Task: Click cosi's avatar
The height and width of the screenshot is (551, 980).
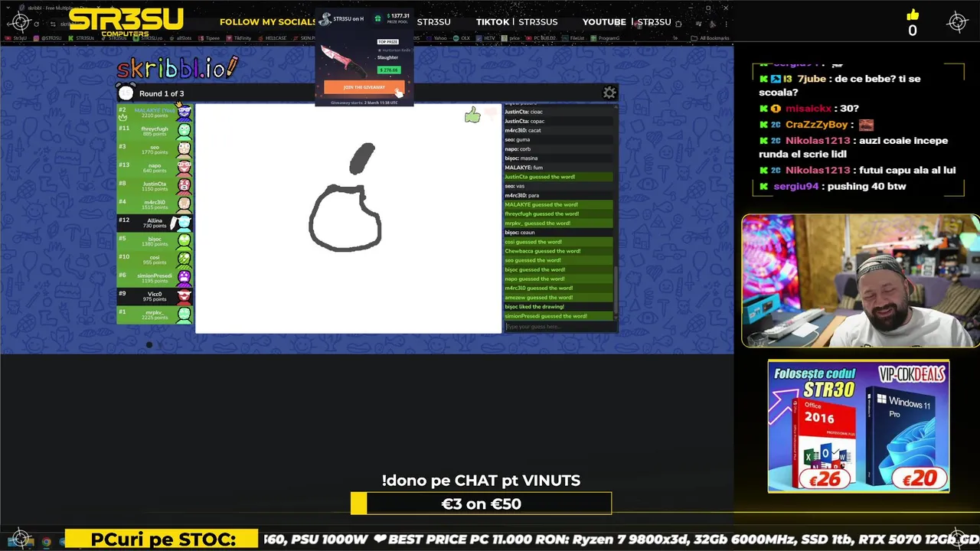Action: pyautogui.click(x=184, y=259)
